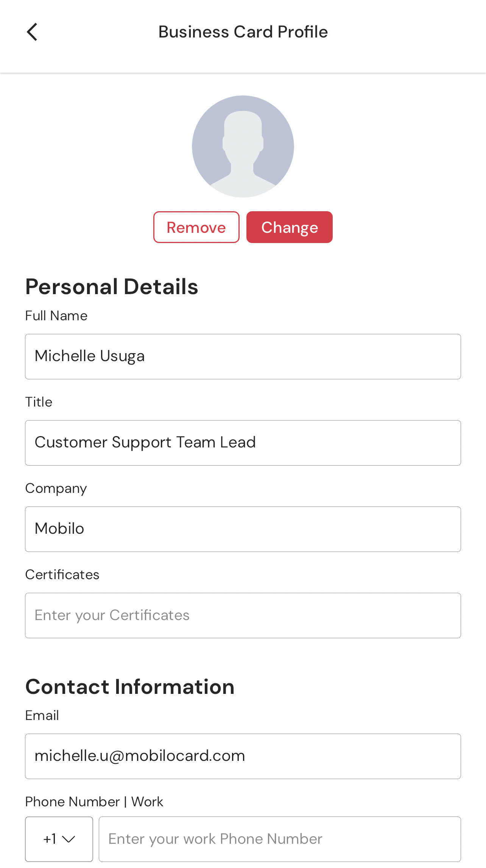
Task: Focus the Email field with michelle.u@mobilocard.com
Action: click(243, 756)
